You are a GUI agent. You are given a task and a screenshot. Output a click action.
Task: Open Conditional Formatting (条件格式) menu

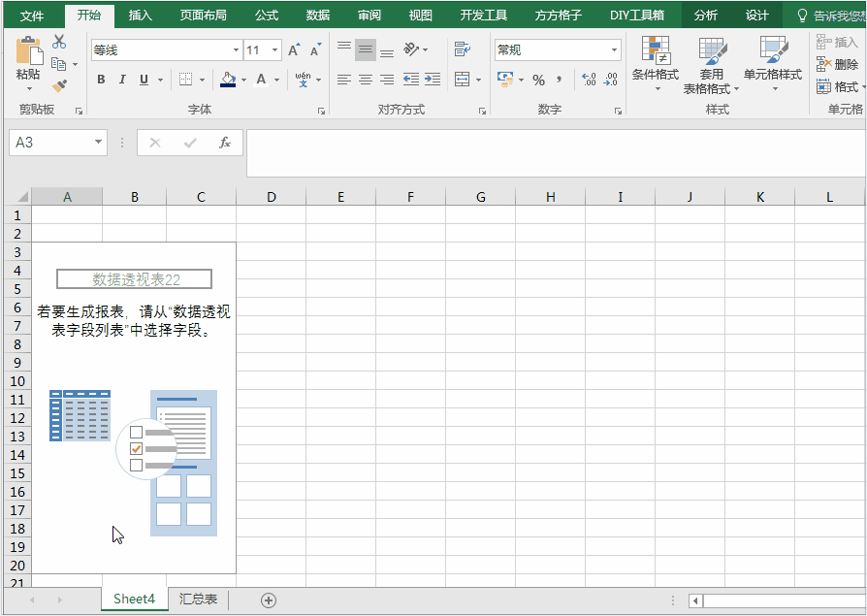point(656,63)
